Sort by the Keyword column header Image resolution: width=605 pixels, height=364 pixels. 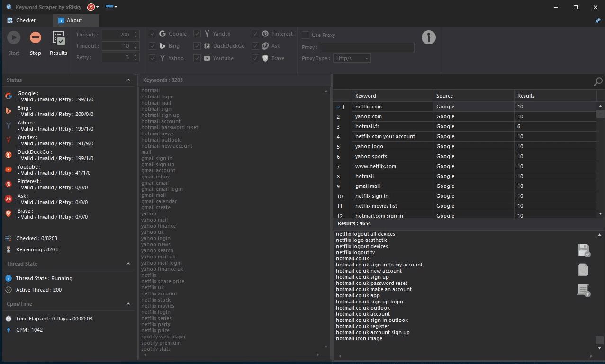[392, 96]
